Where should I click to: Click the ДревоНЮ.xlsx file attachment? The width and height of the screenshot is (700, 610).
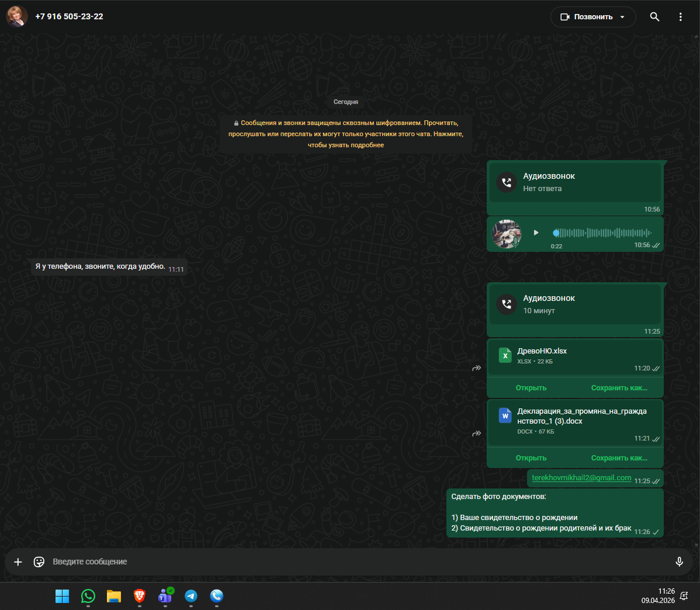point(575,357)
